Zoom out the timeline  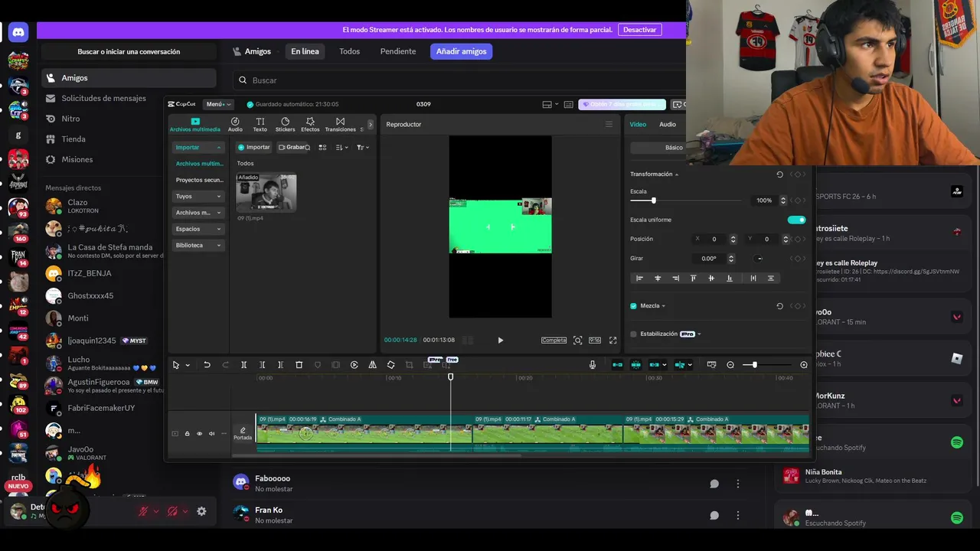pyautogui.click(x=730, y=365)
